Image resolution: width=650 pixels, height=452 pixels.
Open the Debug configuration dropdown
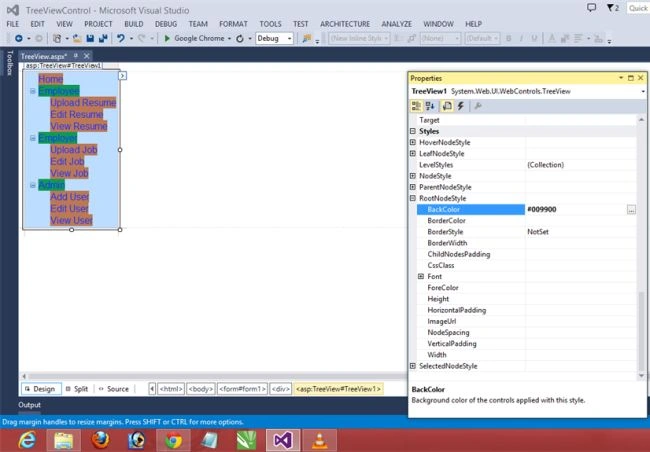[274, 38]
